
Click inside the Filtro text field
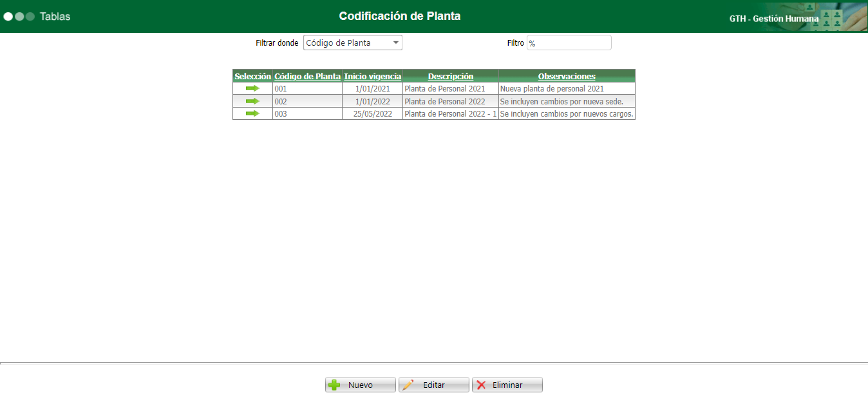569,42
